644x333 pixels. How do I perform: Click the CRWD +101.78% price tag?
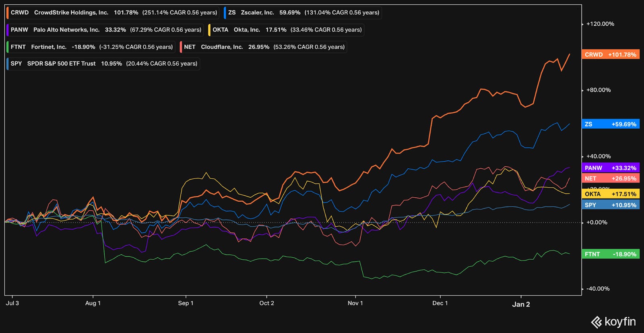coord(610,54)
